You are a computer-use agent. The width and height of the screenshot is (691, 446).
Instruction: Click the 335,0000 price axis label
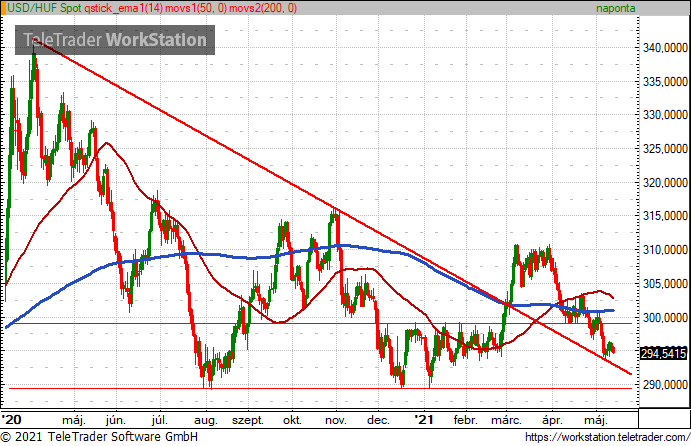coord(665,82)
